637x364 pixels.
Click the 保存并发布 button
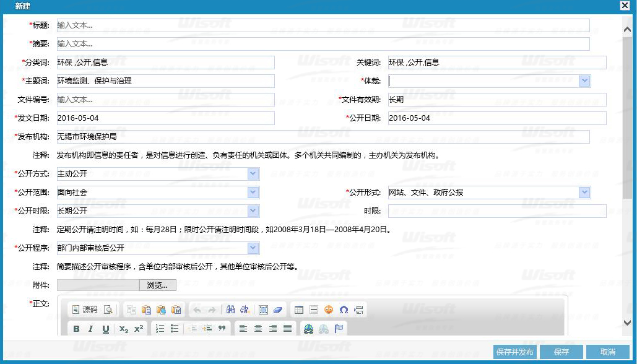tap(514, 352)
